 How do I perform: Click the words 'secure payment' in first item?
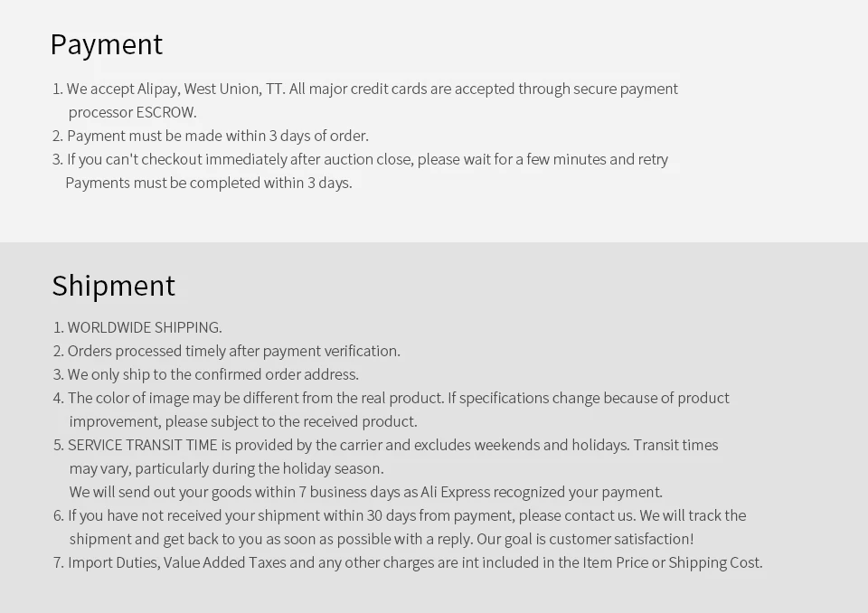coord(626,90)
